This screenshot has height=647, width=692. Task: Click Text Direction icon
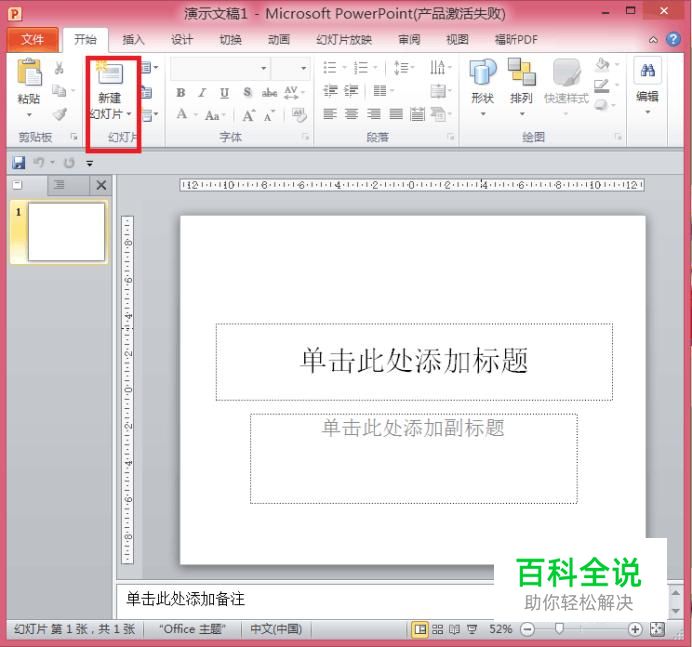pos(440,68)
